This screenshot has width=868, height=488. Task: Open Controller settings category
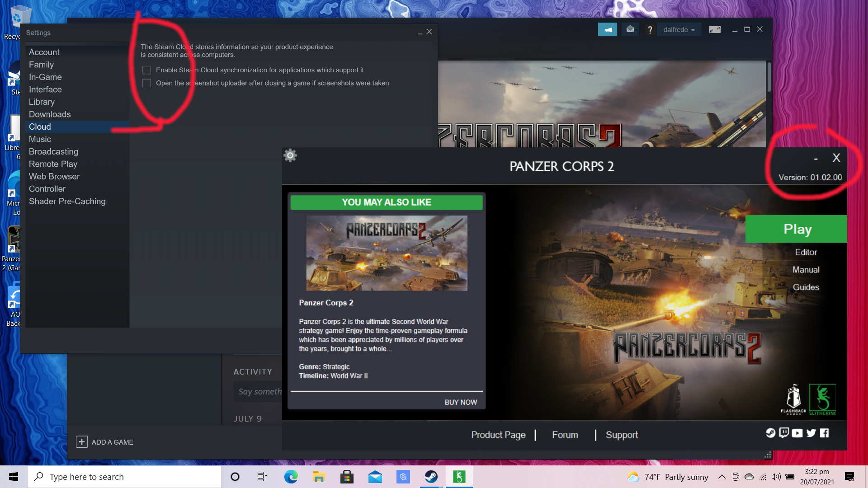click(x=47, y=189)
